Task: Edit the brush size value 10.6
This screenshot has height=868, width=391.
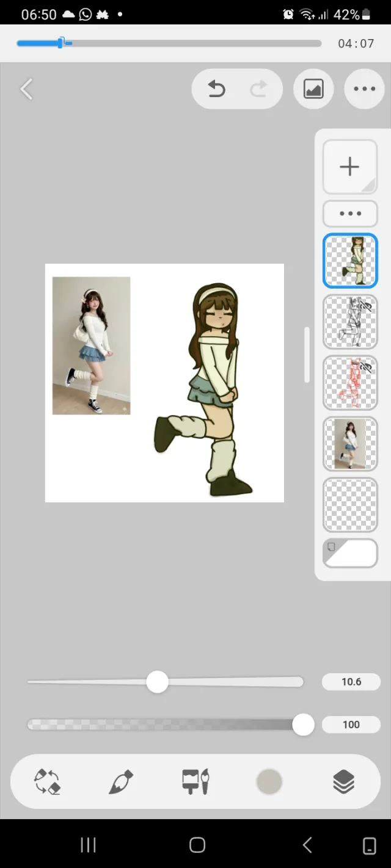Action: (351, 682)
